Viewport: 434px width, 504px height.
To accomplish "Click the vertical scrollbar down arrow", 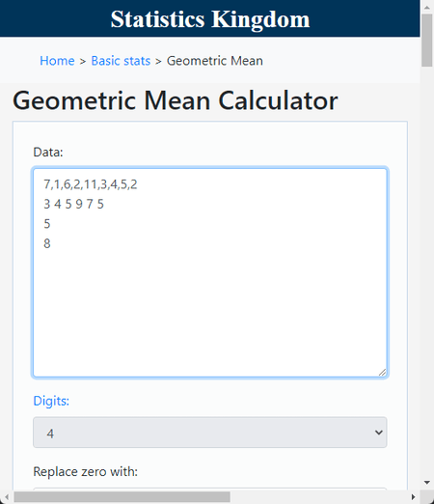I will [427, 483].
